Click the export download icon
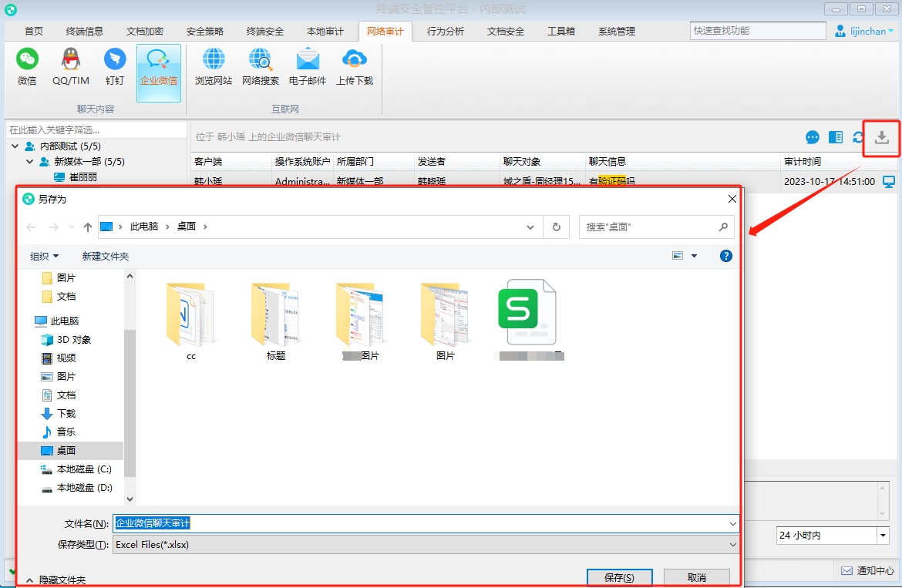The width and height of the screenshot is (902, 588). coord(881,137)
